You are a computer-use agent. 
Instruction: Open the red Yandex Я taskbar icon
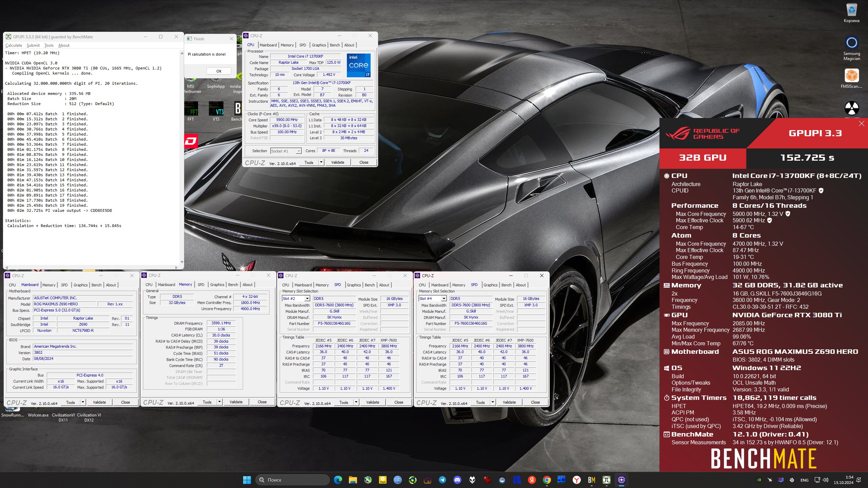[x=532, y=480]
